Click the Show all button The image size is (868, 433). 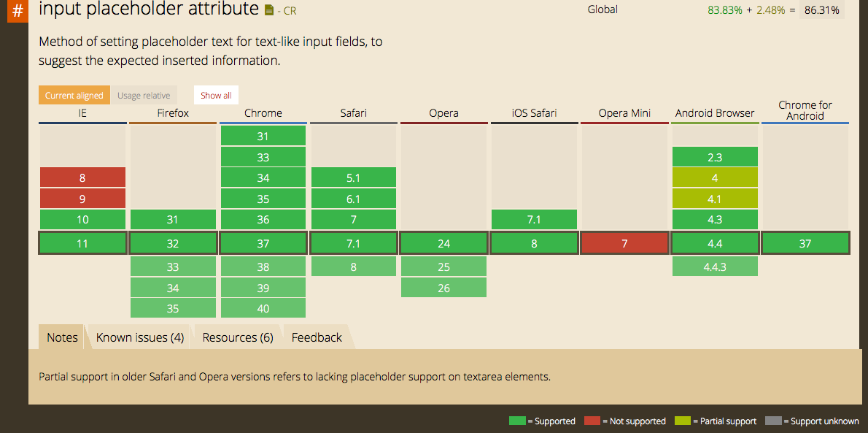click(216, 96)
